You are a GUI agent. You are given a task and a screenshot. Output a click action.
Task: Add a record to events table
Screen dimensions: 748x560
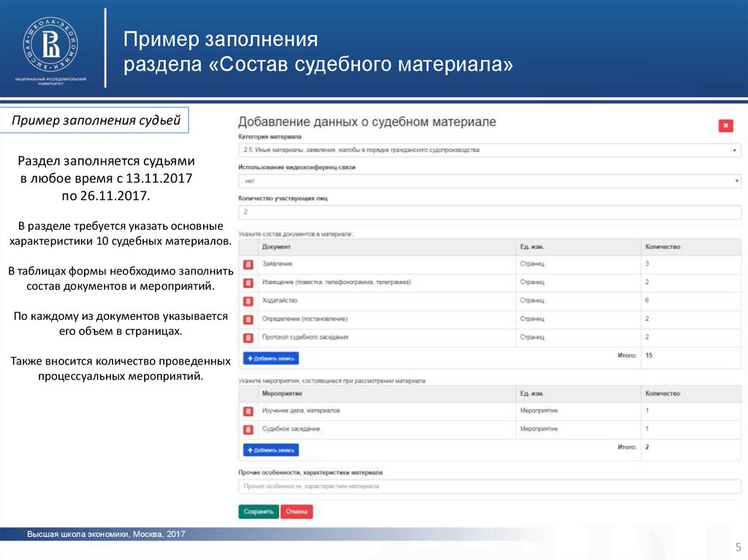point(270,450)
